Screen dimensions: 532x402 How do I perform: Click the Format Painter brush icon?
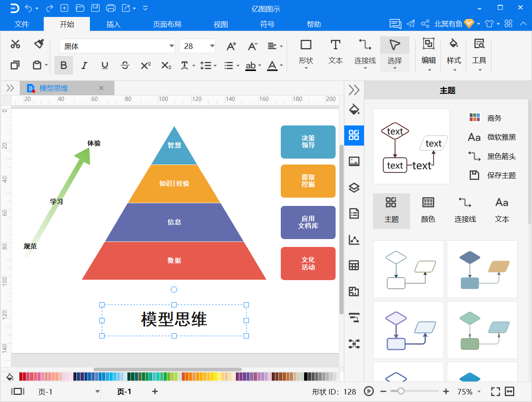39,44
